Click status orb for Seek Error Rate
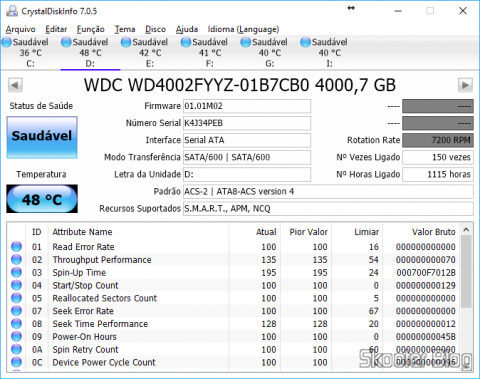This screenshot has height=379, width=480. pyautogui.click(x=16, y=311)
